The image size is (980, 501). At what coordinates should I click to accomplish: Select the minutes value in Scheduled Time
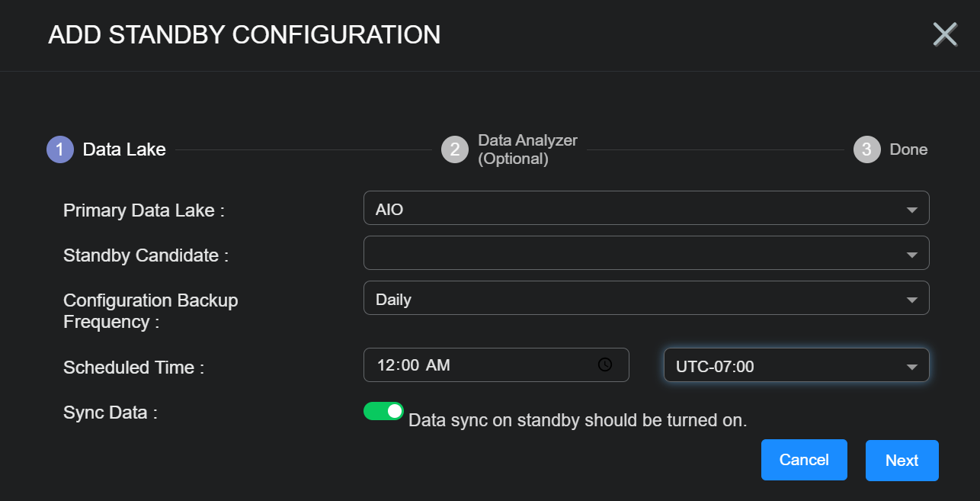coord(410,365)
